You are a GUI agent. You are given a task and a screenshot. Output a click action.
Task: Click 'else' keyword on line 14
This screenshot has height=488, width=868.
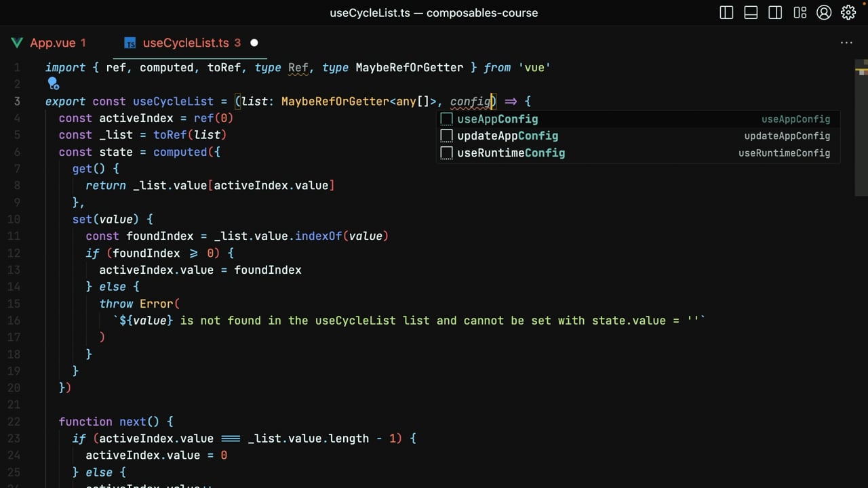(113, 287)
